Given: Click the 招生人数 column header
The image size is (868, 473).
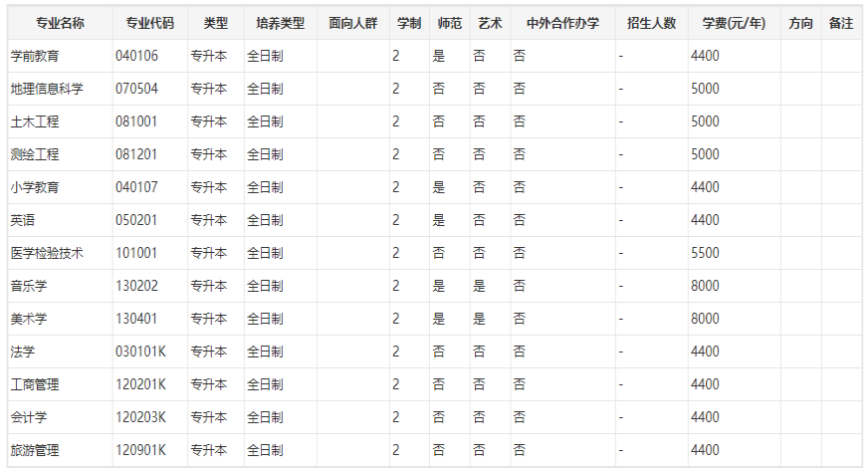Looking at the screenshot, I should pyautogui.click(x=651, y=23).
